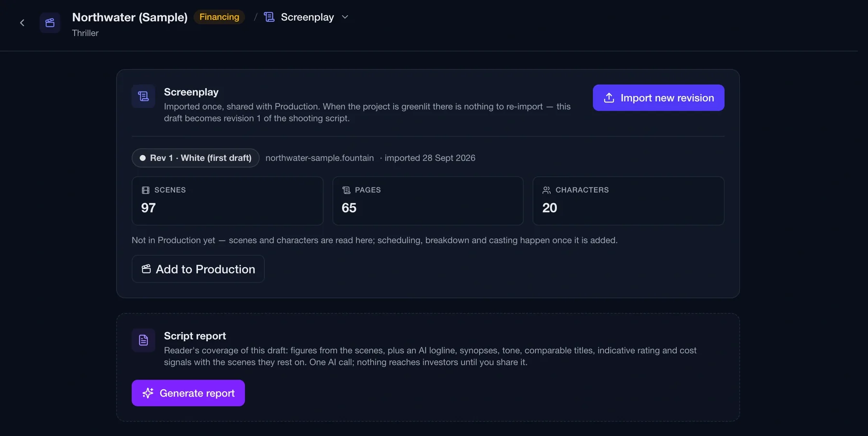Click the Northwater (Sample) project title
The image size is (868, 436).
pos(130,17)
